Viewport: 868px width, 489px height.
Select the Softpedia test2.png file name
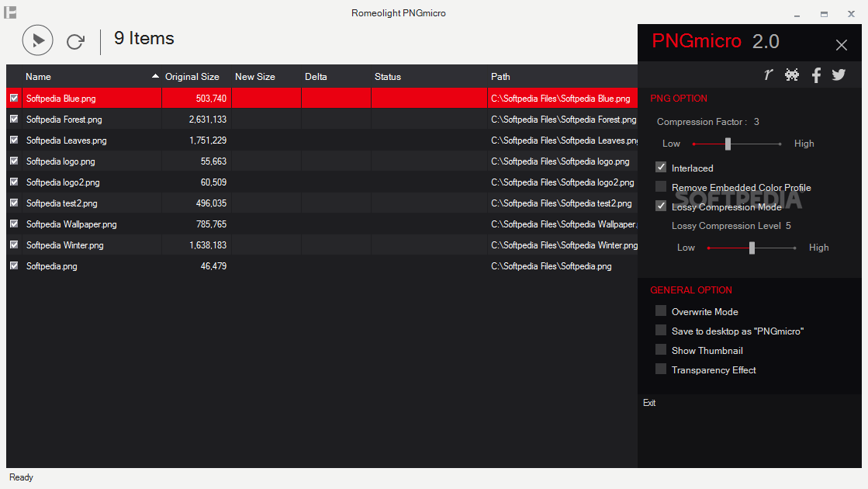click(x=61, y=203)
